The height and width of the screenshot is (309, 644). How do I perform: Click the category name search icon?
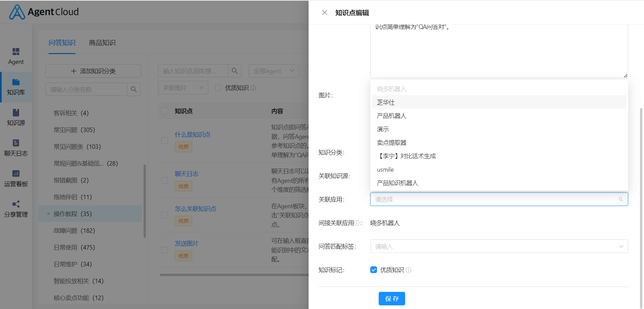click(x=134, y=89)
